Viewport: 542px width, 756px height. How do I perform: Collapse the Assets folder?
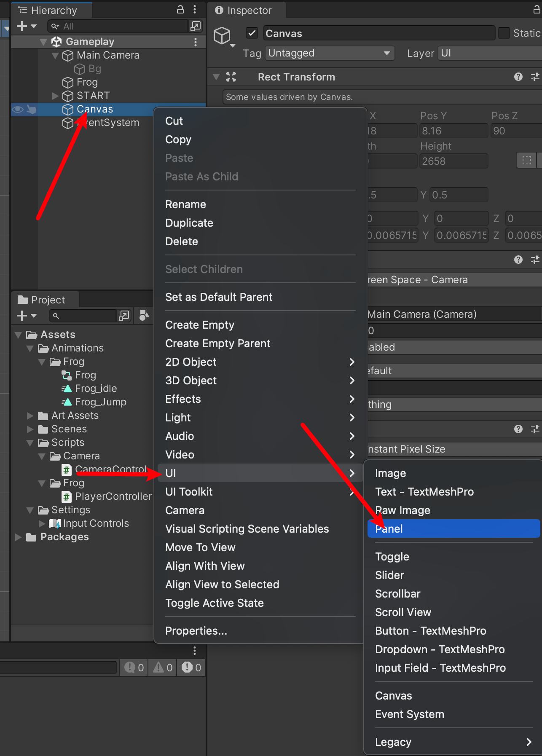[18, 335]
